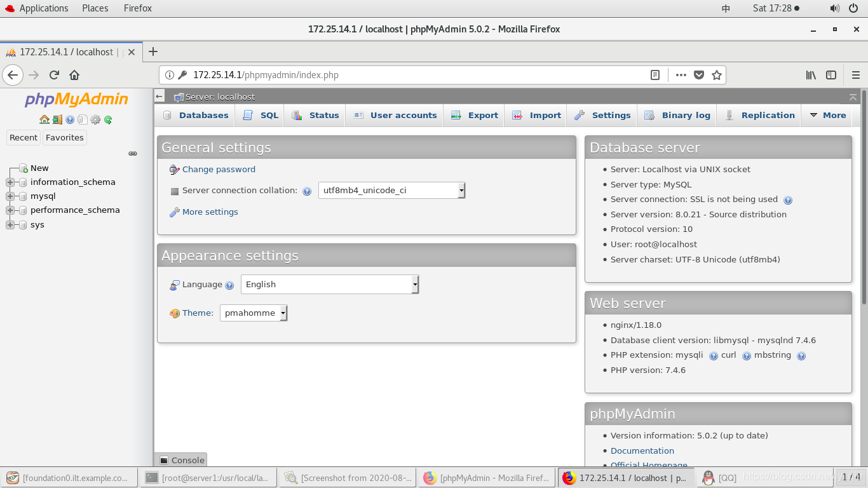Open phpMyAdmin documentation question-mark icon in sidebar
Screen dimensions: 868x488
[x=70, y=119]
